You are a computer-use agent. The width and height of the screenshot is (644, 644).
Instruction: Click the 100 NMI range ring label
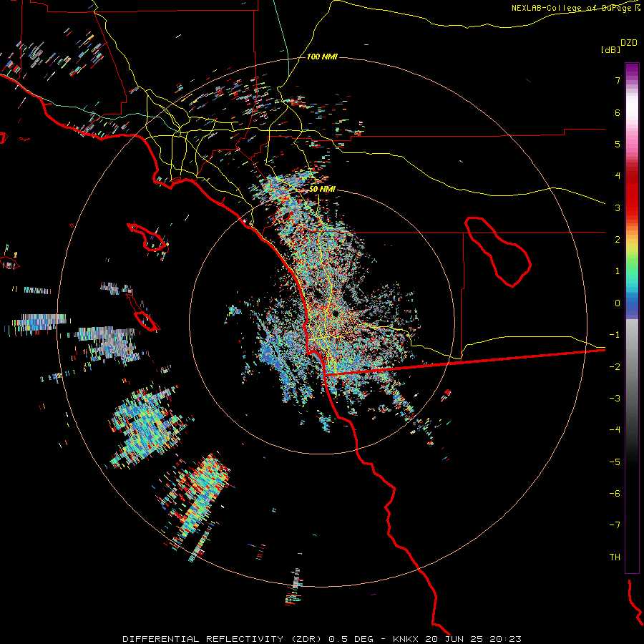[x=323, y=57]
